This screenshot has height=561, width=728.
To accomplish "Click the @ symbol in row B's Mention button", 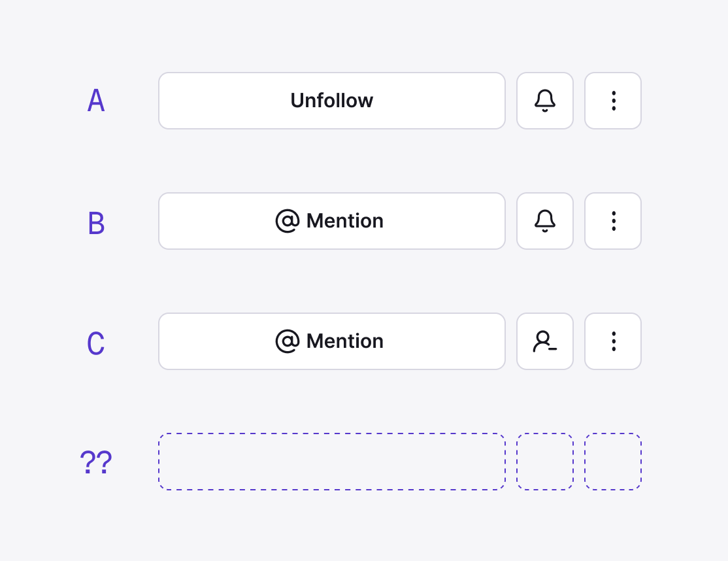I will tap(288, 221).
